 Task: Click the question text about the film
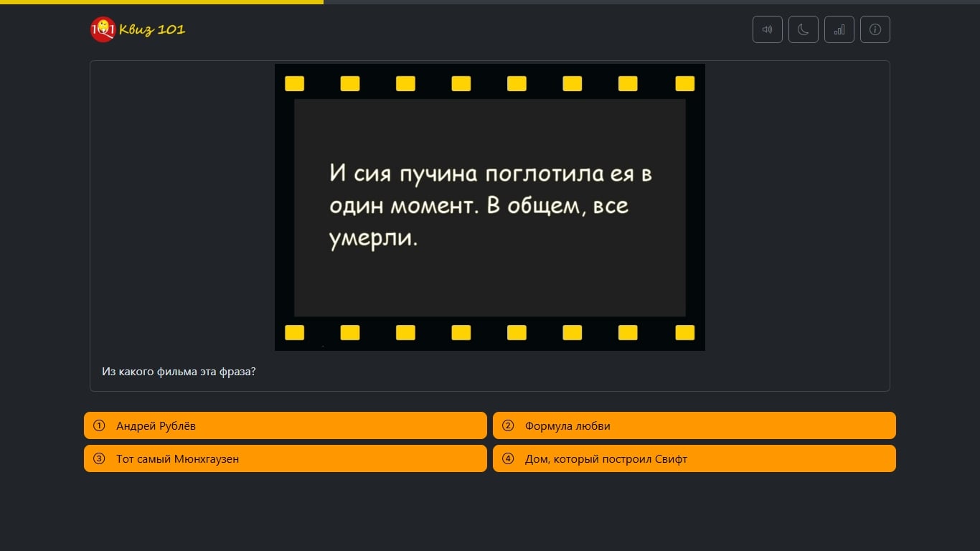click(179, 372)
